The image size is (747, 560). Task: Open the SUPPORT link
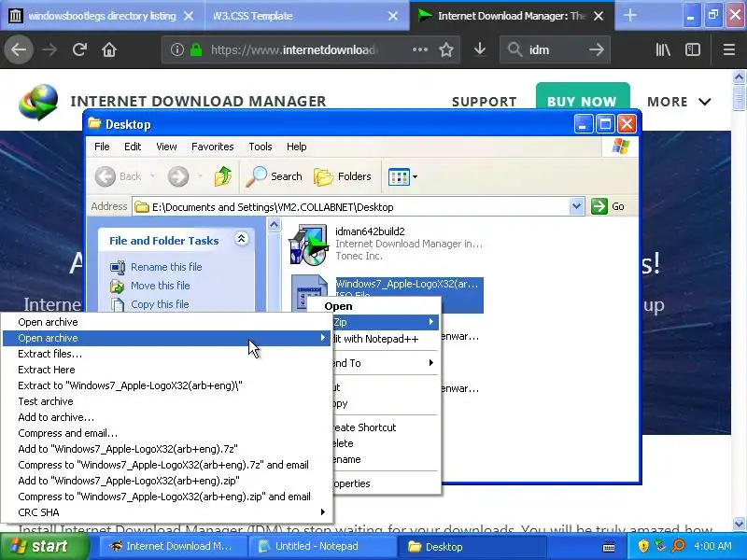pyautogui.click(x=484, y=102)
